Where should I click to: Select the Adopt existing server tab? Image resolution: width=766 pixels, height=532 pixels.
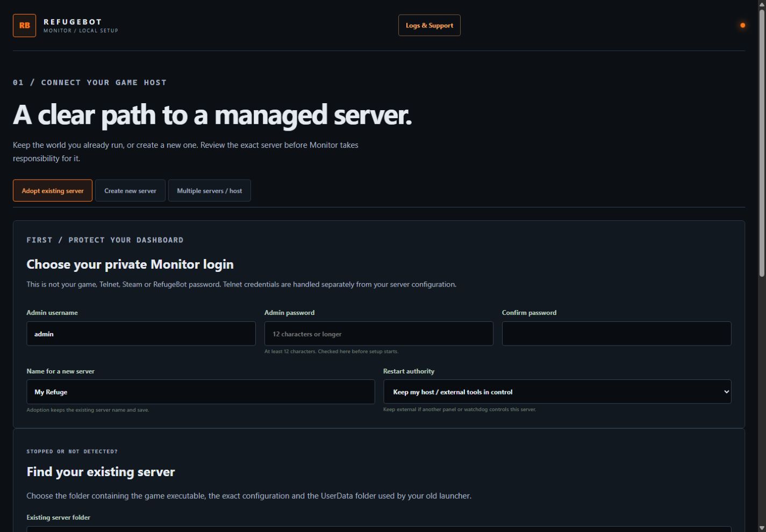click(53, 191)
